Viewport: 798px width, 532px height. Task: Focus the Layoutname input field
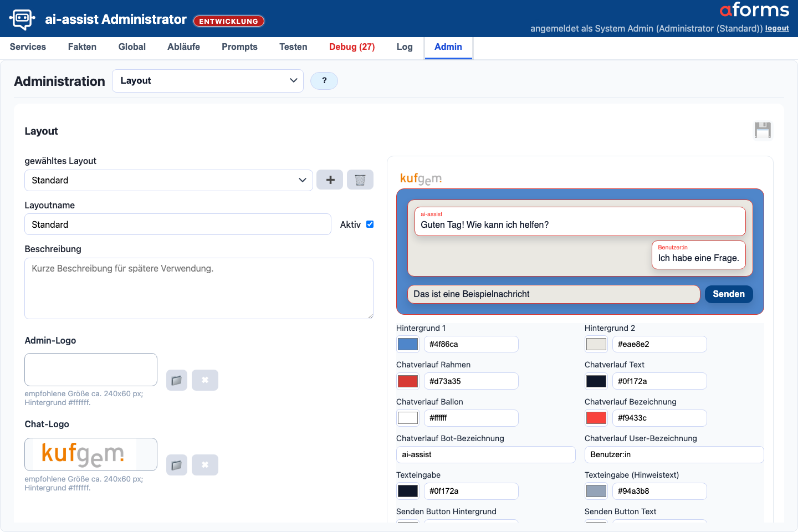178,224
